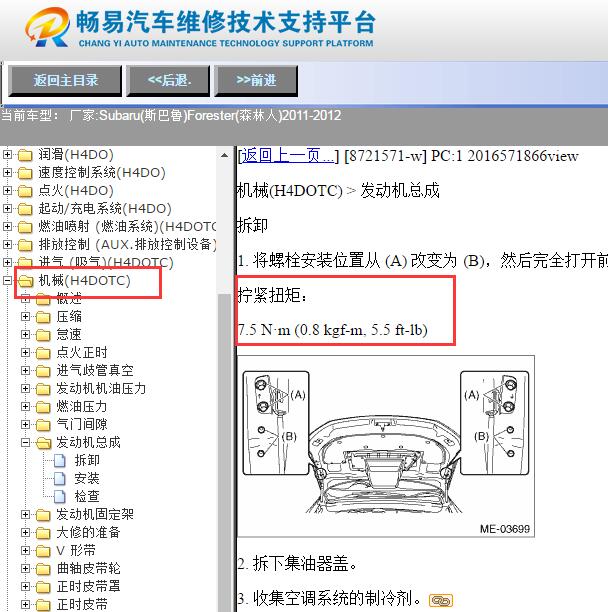Screen dimensions: 608x612
Task: Click the V 形带 folder icon
Action: pyautogui.click(x=43, y=551)
